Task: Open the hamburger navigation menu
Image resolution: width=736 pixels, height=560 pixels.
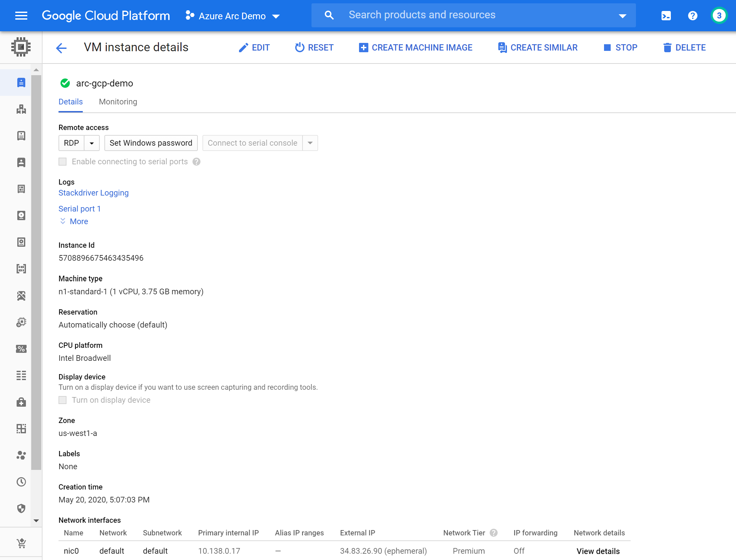Action: pos(21,16)
